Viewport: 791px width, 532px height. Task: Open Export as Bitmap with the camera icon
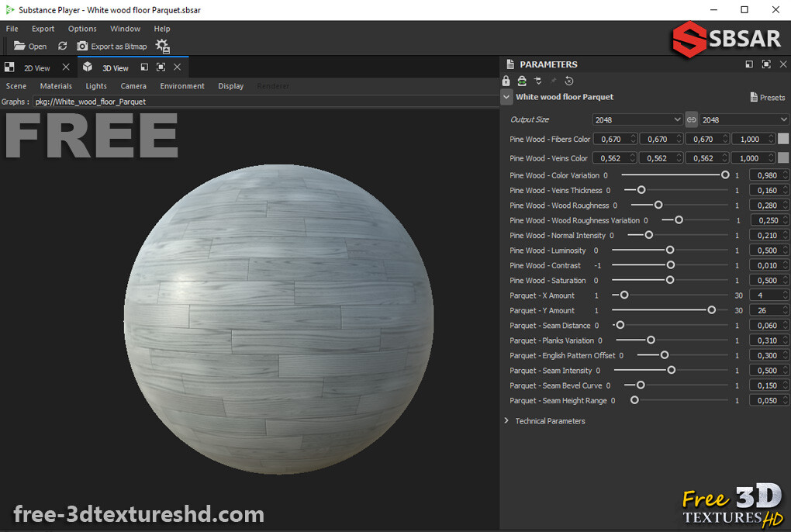click(x=82, y=46)
